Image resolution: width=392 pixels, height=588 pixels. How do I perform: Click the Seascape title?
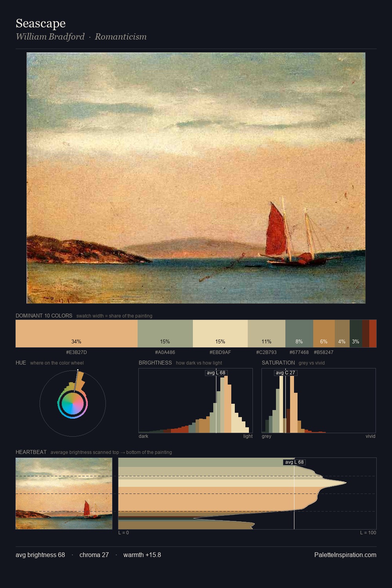(x=41, y=24)
